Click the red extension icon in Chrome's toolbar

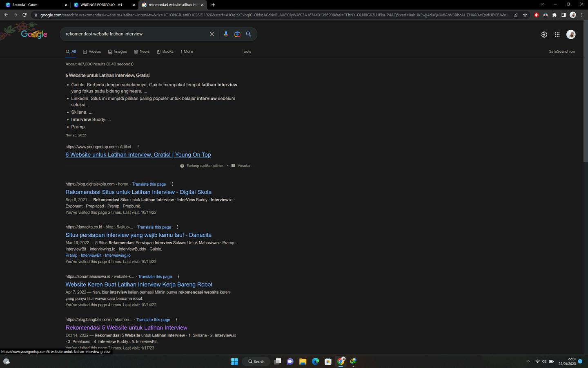[x=536, y=15]
